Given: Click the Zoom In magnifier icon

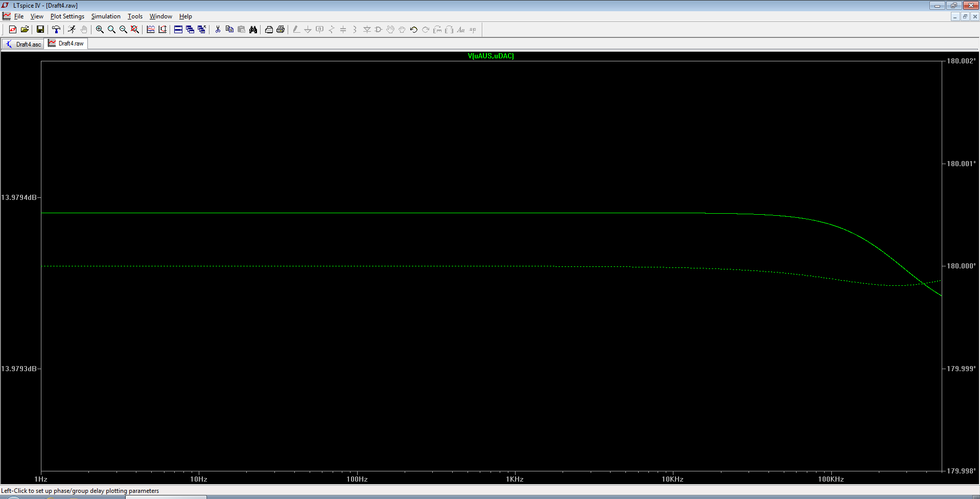Looking at the screenshot, I should [100, 30].
